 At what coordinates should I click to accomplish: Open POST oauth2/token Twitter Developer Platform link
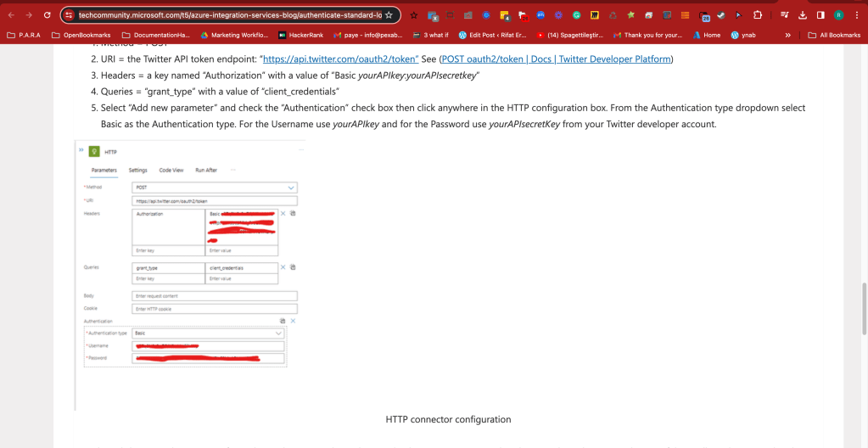tap(556, 59)
